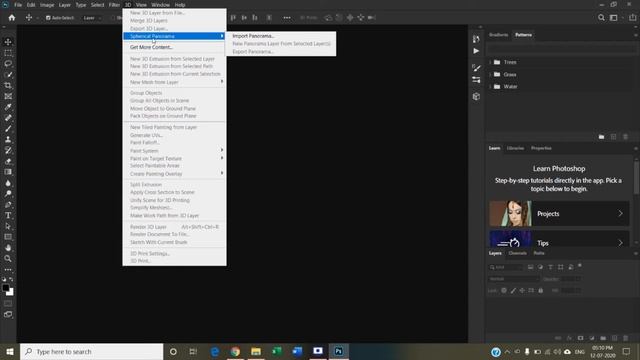Open the Windows Start button
The image size is (640, 360).
point(10,351)
